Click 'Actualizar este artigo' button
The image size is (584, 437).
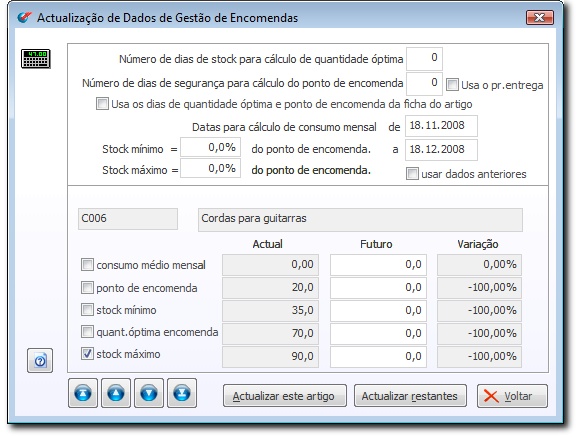tap(285, 396)
